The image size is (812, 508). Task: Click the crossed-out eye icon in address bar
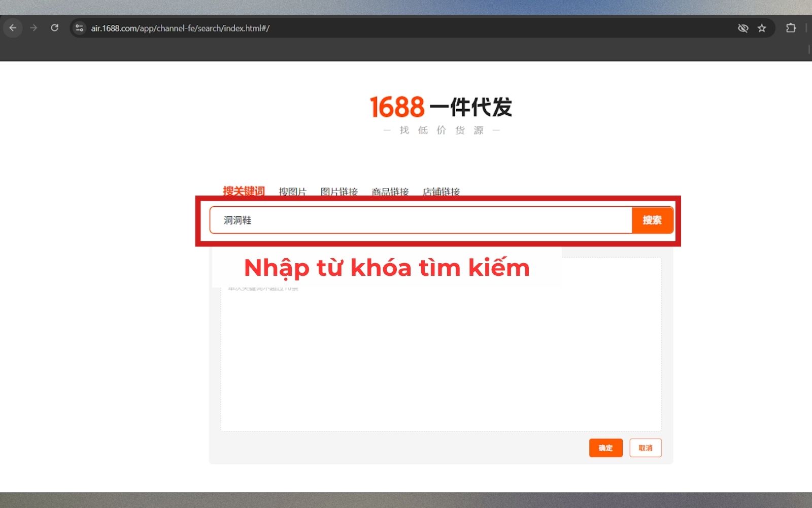tap(743, 28)
